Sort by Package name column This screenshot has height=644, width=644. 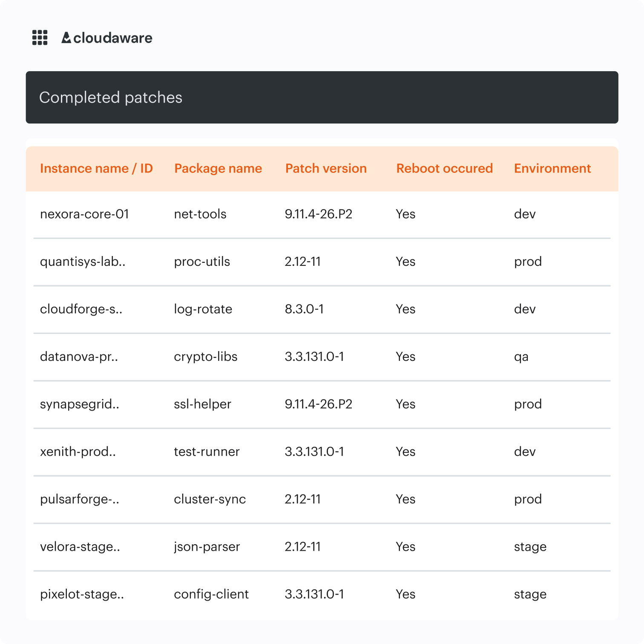tap(218, 168)
